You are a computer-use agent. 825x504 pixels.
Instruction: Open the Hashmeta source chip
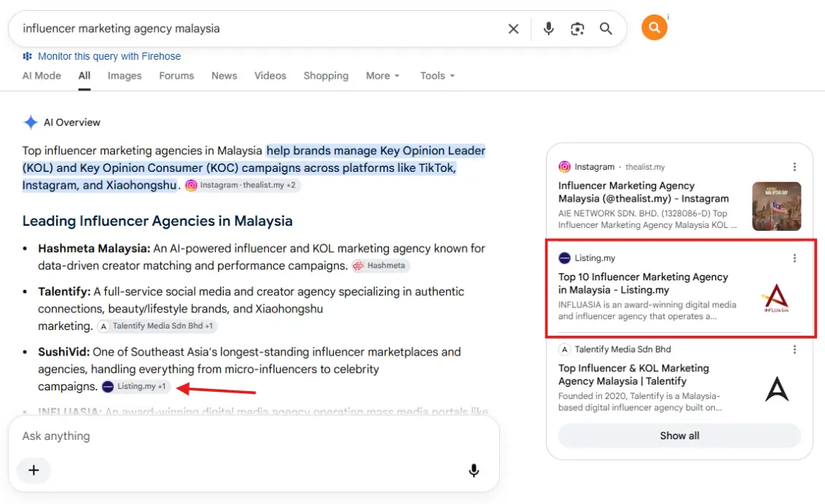pos(380,265)
